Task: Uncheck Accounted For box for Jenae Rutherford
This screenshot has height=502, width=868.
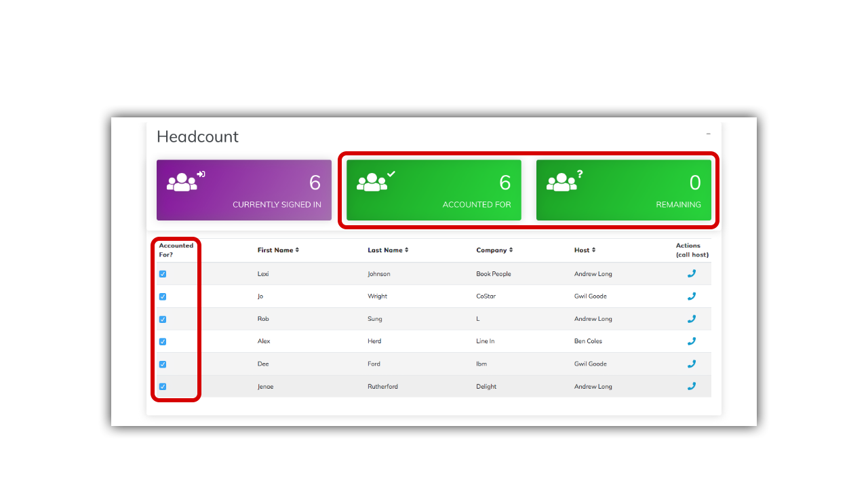Action: [163, 387]
